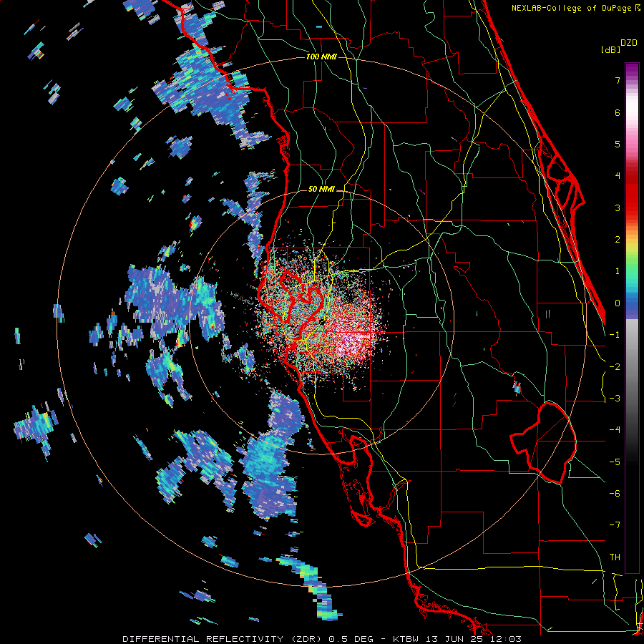This screenshot has height=644, width=644.
Task: Click the 5 value on the scale
Action: pyautogui.click(x=618, y=144)
